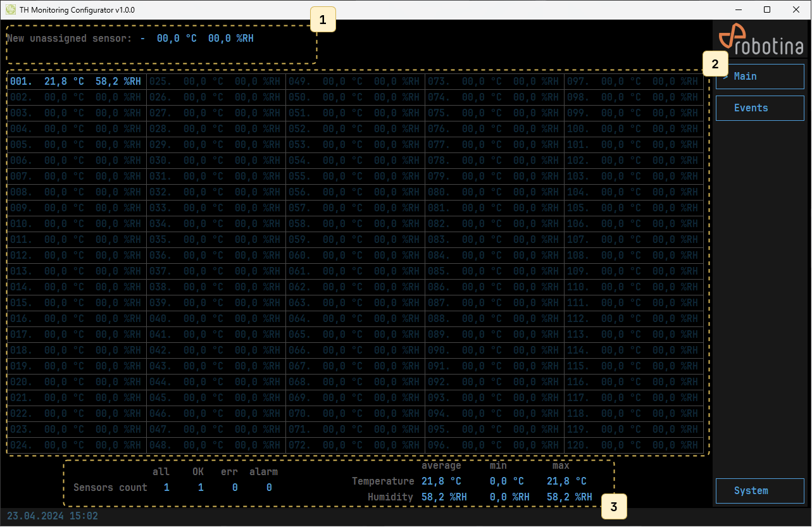Select sensor cell 103
Image resolution: width=812 pixels, height=527 pixels.
click(x=634, y=177)
